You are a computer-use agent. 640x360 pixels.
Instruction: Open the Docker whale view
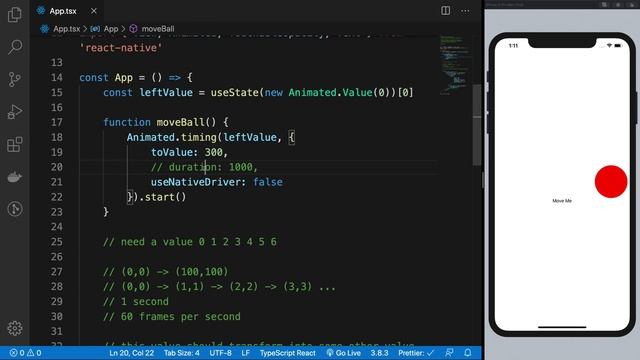click(x=15, y=177)
